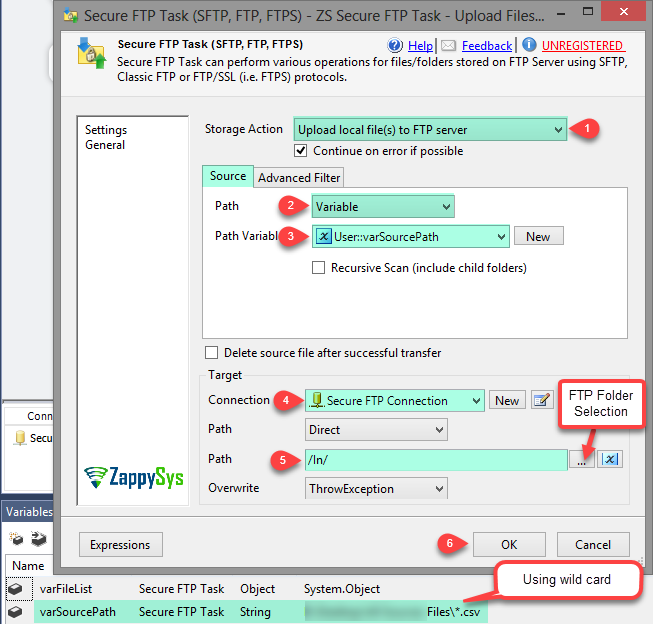Image resolution: width=653 pixels, height=624 pixels.
Task: Click the Feedback envelope icon
Action: [x=449, y=45]
